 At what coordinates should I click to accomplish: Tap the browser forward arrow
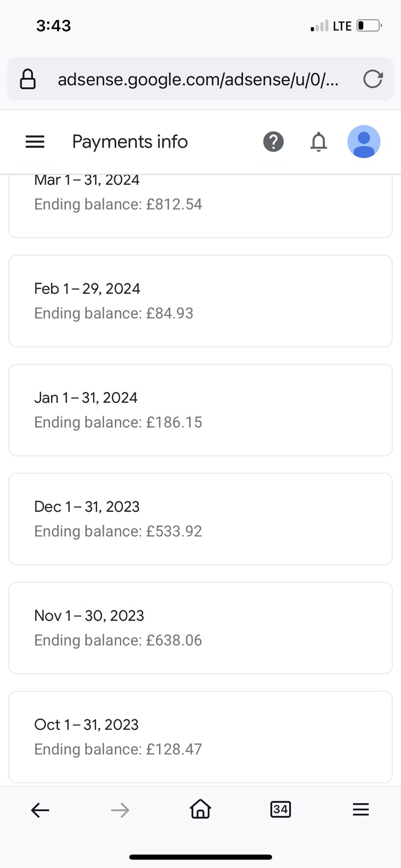120,810
